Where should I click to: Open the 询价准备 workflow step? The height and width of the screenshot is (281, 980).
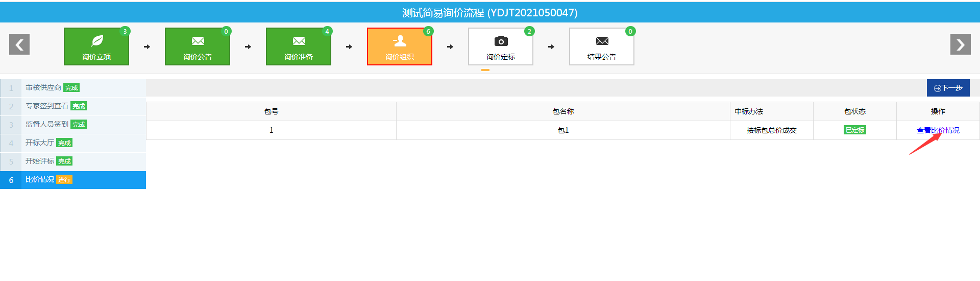click(x=299, y=46)
